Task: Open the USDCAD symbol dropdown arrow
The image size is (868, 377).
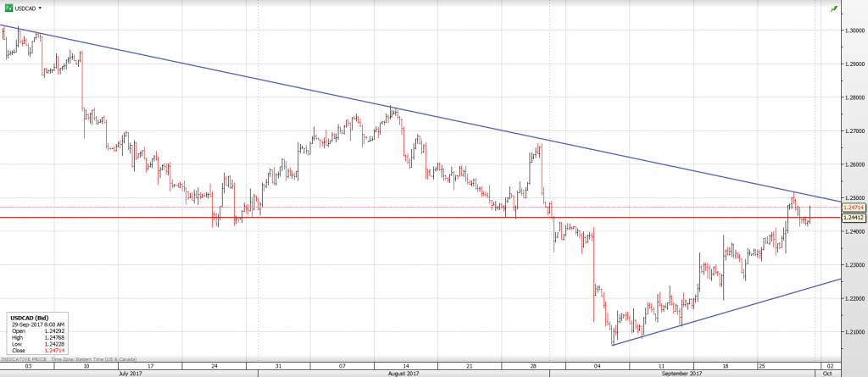Action: click(41, 8)
